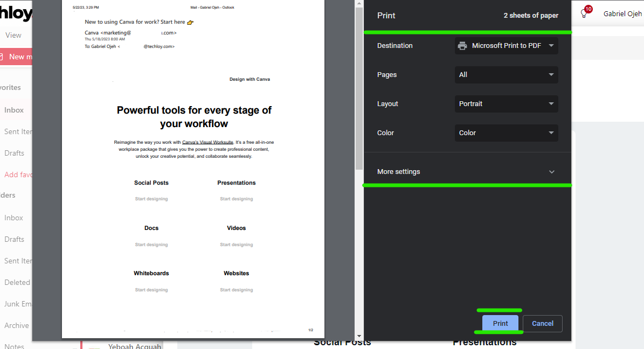Click the New mail button
Image resolution: width=644 pixels, height=349 pixels.
16,57
